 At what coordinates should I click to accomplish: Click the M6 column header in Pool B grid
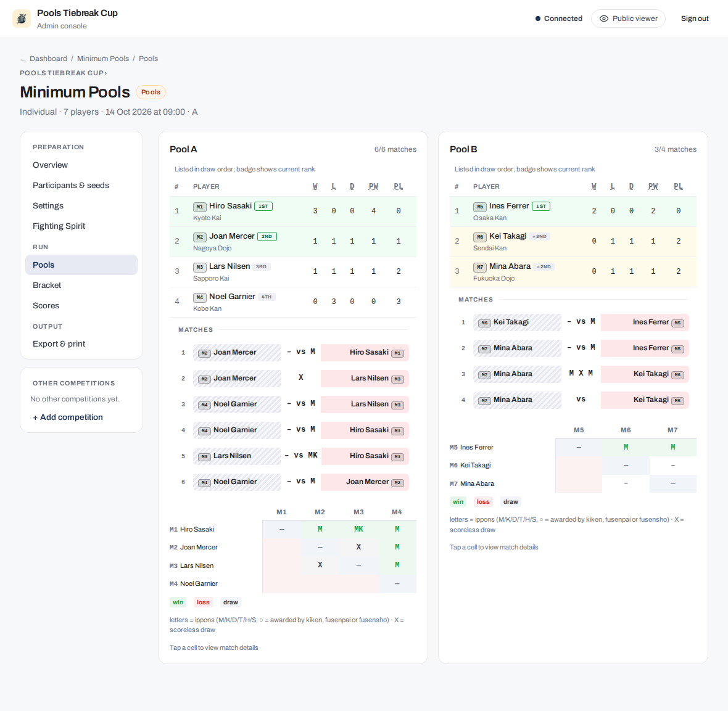coord(626,430)
